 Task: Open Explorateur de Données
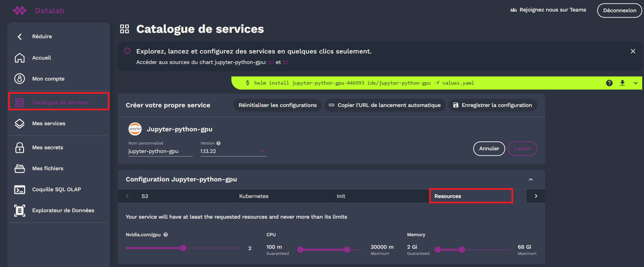(63, 210)
